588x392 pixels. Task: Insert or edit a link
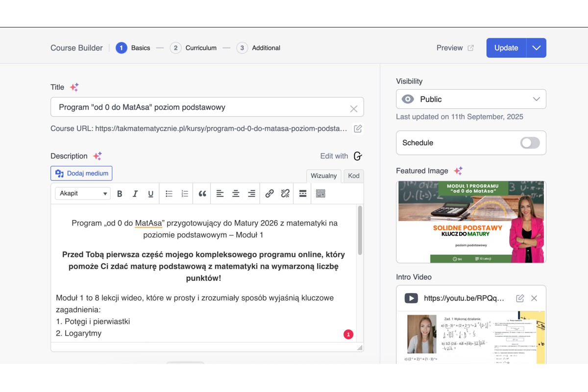coord(269,194)
